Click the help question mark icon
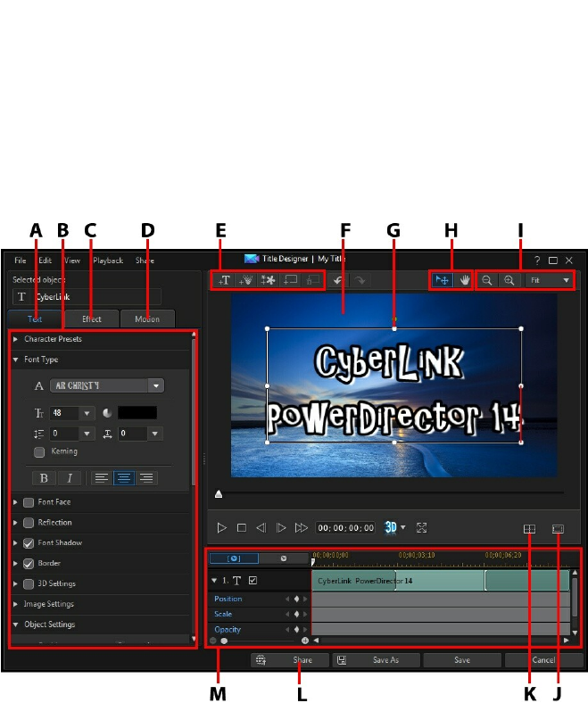Screen dimensions: 588x703 click(537, 261)
